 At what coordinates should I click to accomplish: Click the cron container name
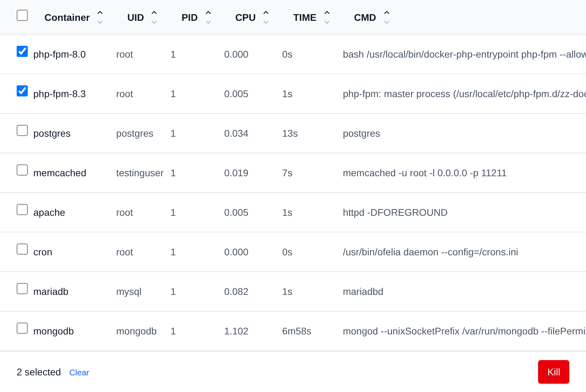click(43, 252)
